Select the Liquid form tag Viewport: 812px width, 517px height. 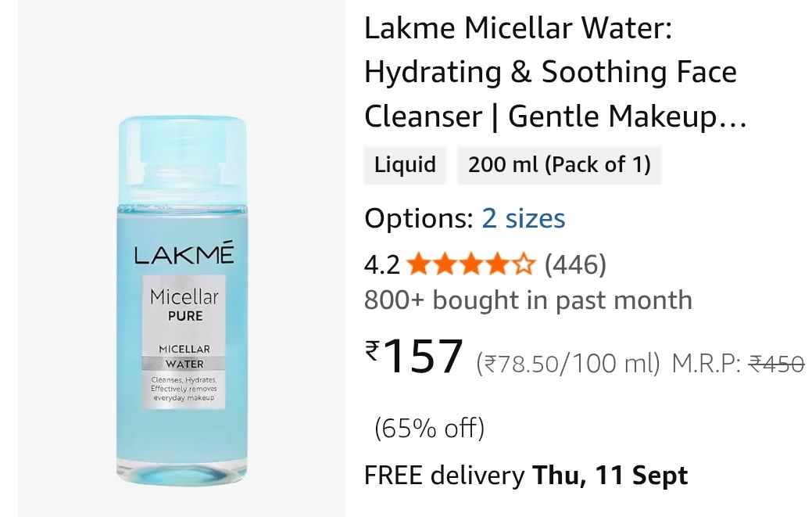pos(405,165)
